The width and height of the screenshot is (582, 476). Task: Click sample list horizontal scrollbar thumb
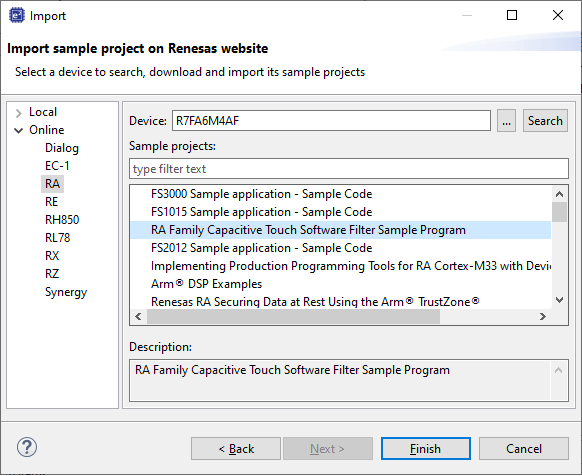coord(293,316)
